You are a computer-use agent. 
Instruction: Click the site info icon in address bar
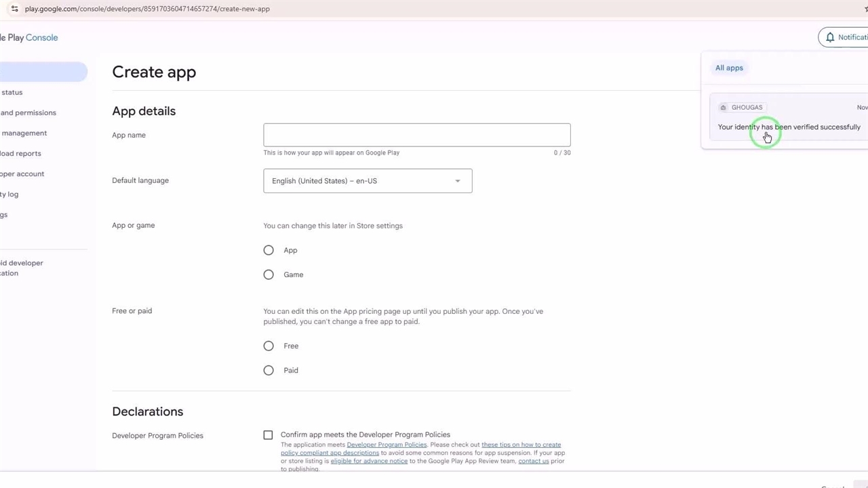[14, 9]
